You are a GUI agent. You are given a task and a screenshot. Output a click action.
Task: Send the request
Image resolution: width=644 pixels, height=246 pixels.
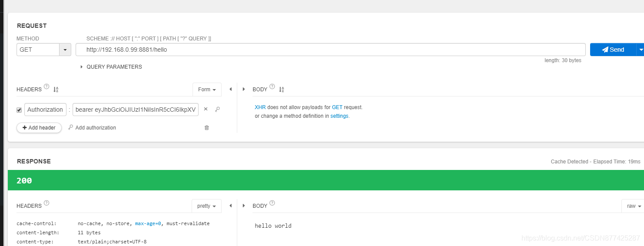pos(613,50)
